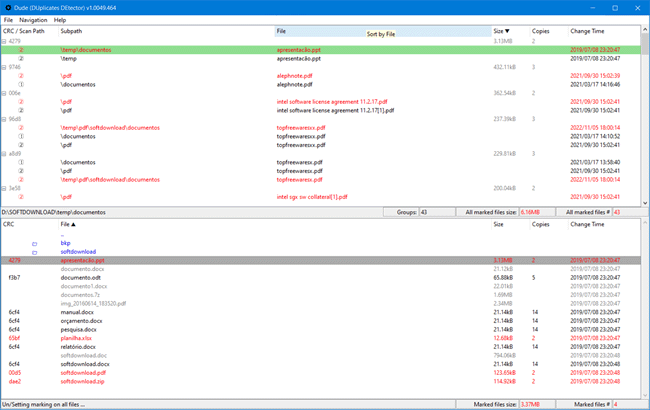
Task: Click the folder pane Copies column header
Action: 548,224
